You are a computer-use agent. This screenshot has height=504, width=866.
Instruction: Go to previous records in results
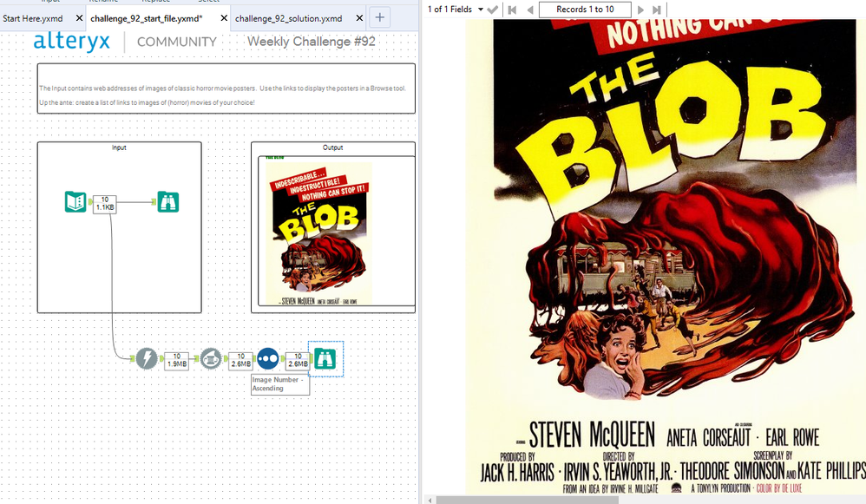coord(529,10)
